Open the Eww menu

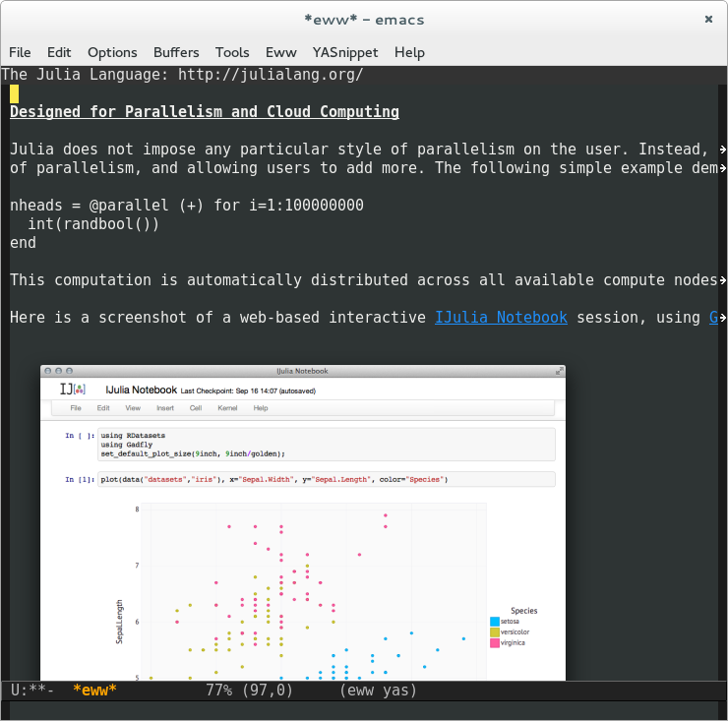pos(280,52)
